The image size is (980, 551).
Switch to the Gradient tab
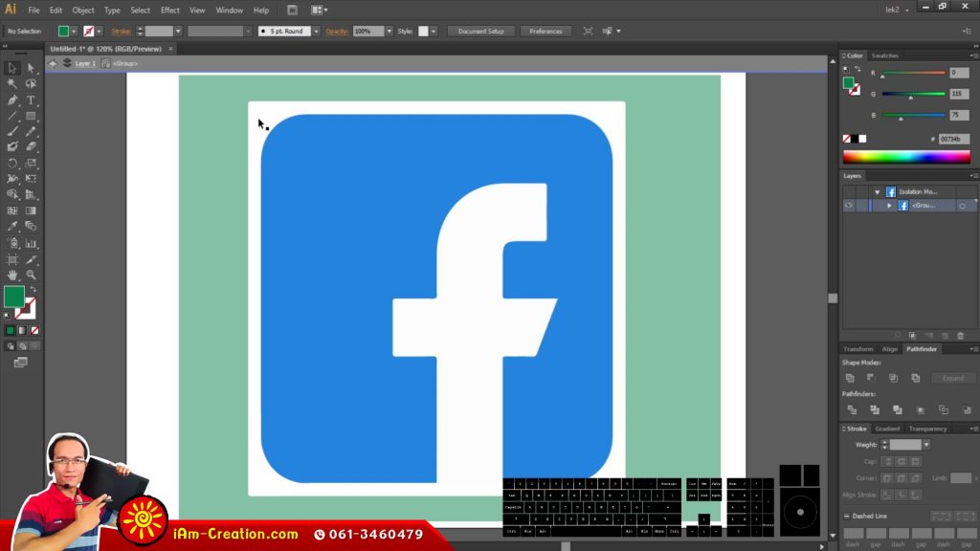887,429
